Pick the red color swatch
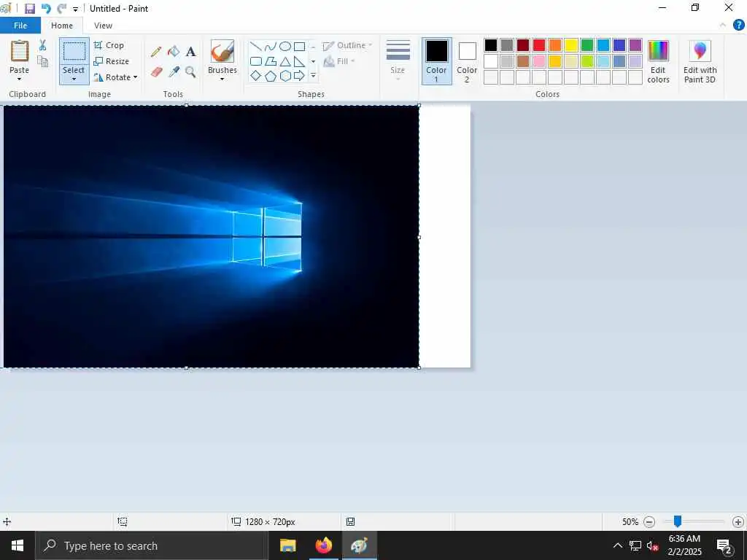The height and width of the screenshot is (560, 747). click(539, 45)
